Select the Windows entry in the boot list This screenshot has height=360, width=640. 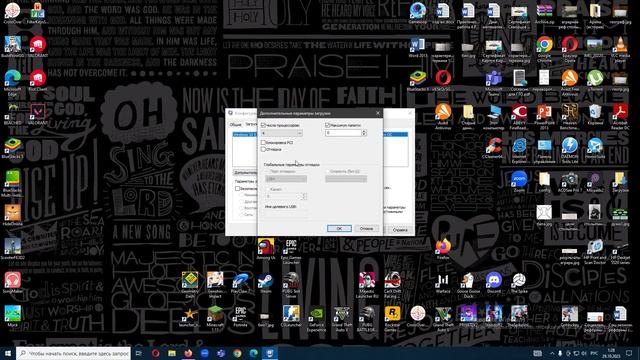244,134
